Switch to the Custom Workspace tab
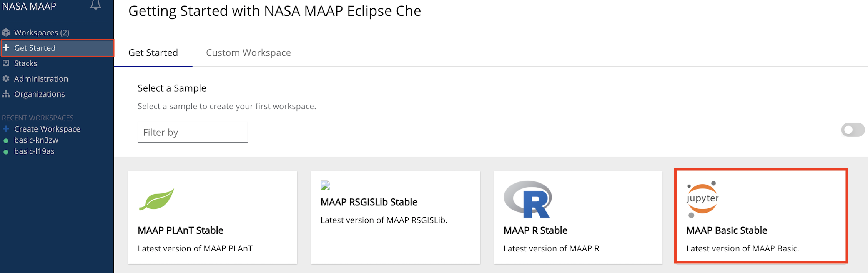This screenshot has height=273, width=868. pyautogui.click(x=248, y=53)
